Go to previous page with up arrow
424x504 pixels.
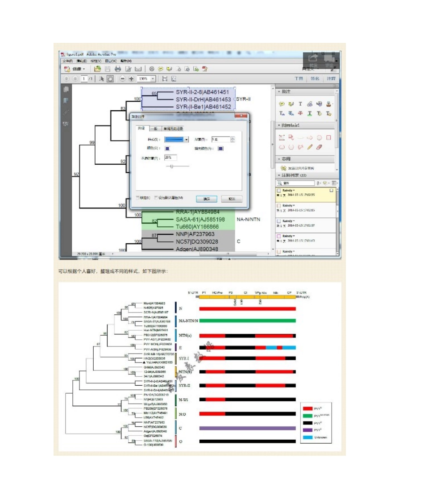[67, 79]
